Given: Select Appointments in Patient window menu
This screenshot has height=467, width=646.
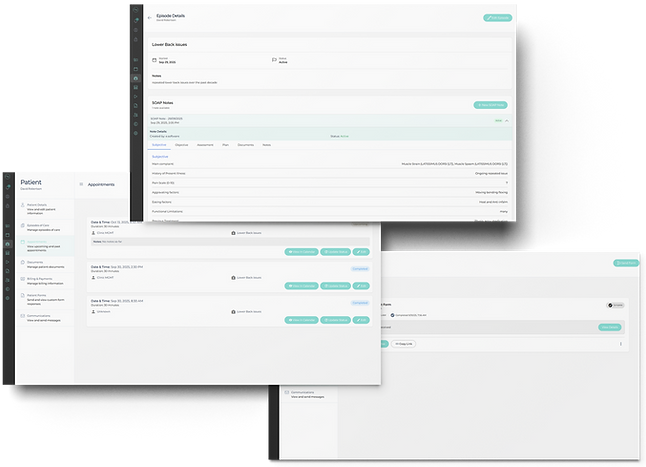Looking at the screenshot, I should point(45,246).
